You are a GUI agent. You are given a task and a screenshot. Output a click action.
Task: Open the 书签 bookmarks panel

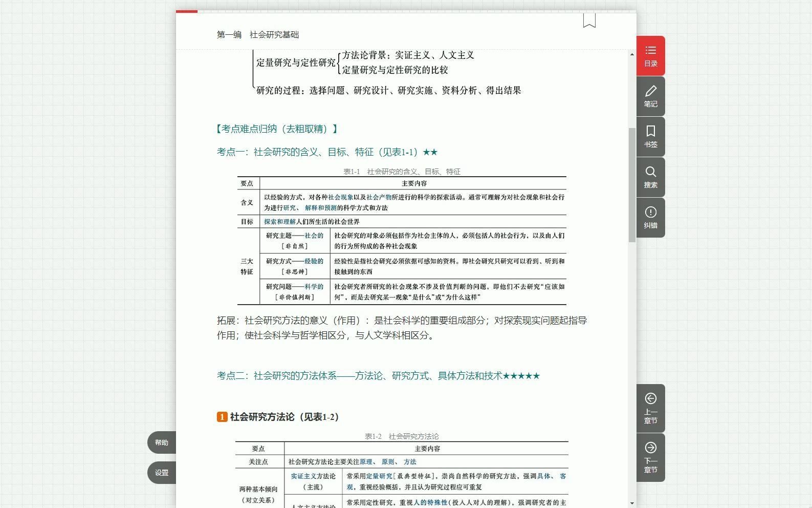click(650, 137)
